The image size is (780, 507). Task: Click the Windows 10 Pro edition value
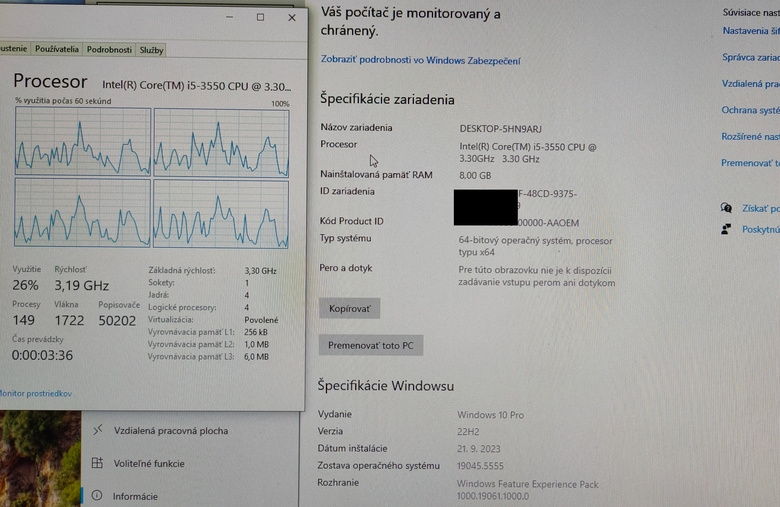point(490,415)
